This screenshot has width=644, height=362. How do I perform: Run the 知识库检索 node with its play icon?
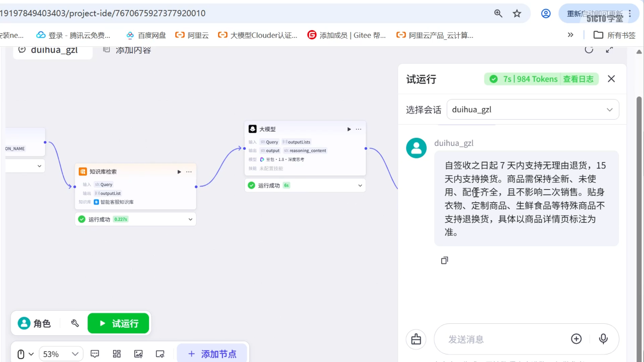point(179,172)
